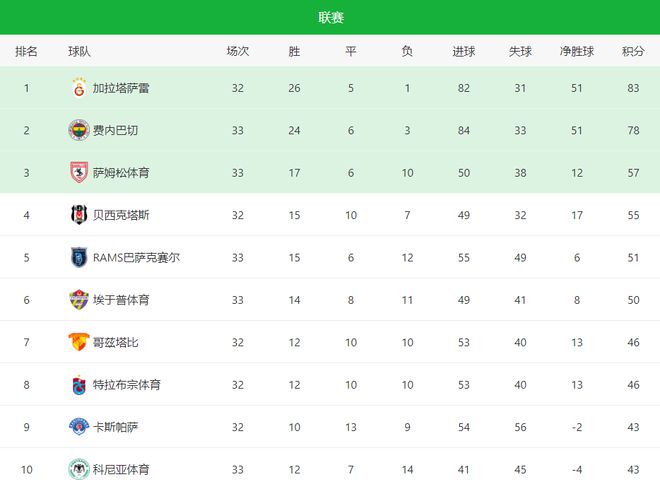Click the Samsunspor (萨姆松体育) team logo
Image resolution: width=660 pixels, height=489 pixels.
point(78,172)
